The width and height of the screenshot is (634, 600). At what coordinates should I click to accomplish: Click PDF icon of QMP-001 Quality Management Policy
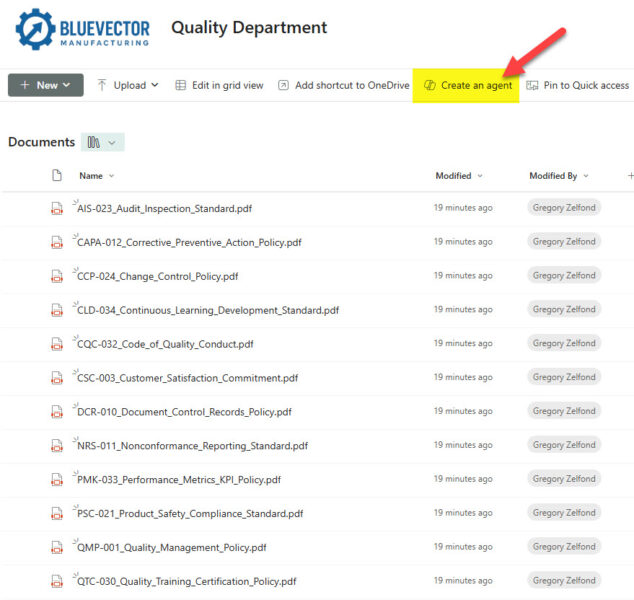coord(57,547)
